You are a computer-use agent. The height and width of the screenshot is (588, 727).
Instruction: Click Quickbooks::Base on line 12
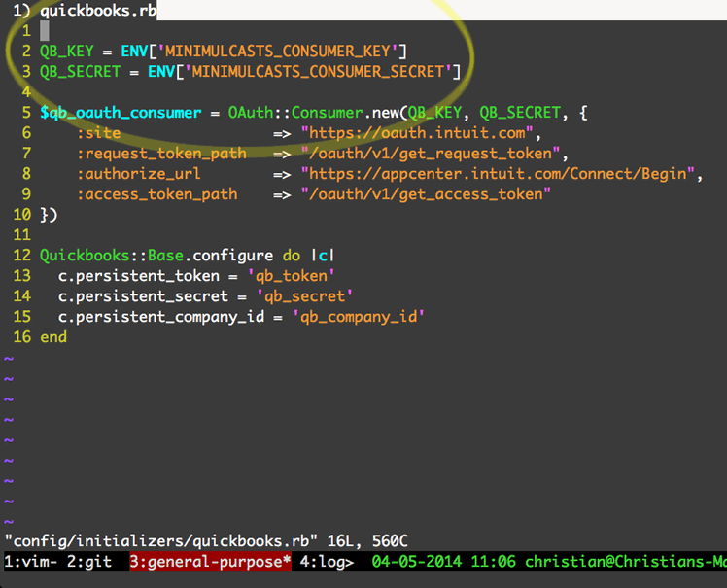pos(112,256)
